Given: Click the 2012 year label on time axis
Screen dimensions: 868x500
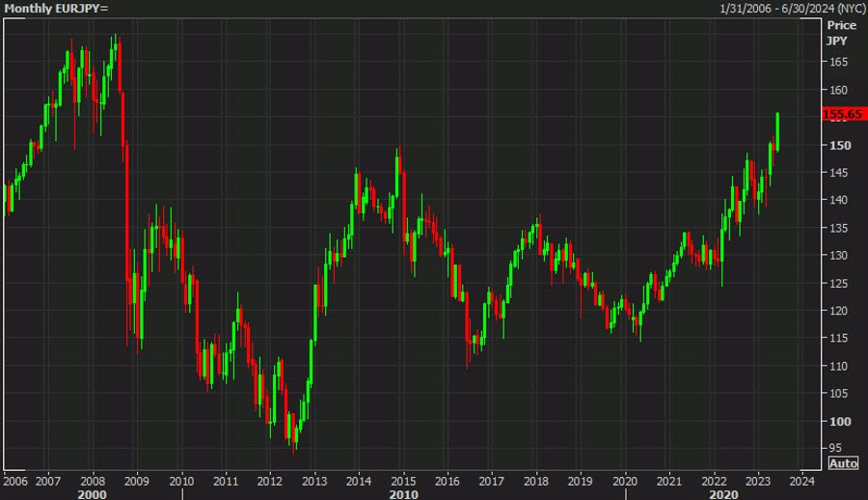Looking at the screenshot, I should [x=269, y=480].
